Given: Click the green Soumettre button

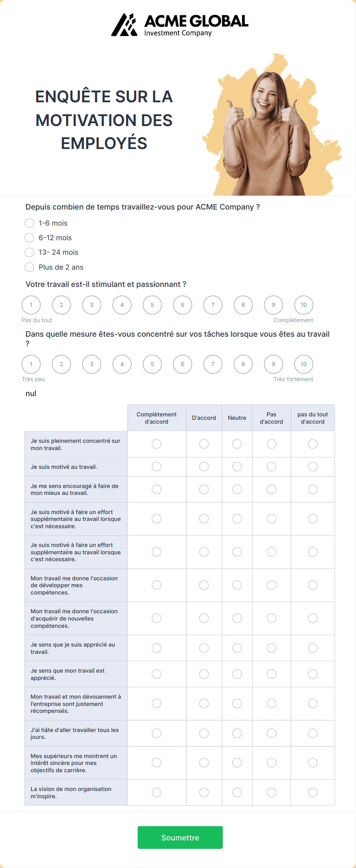Looking at the screenshot, I should 180,837.
